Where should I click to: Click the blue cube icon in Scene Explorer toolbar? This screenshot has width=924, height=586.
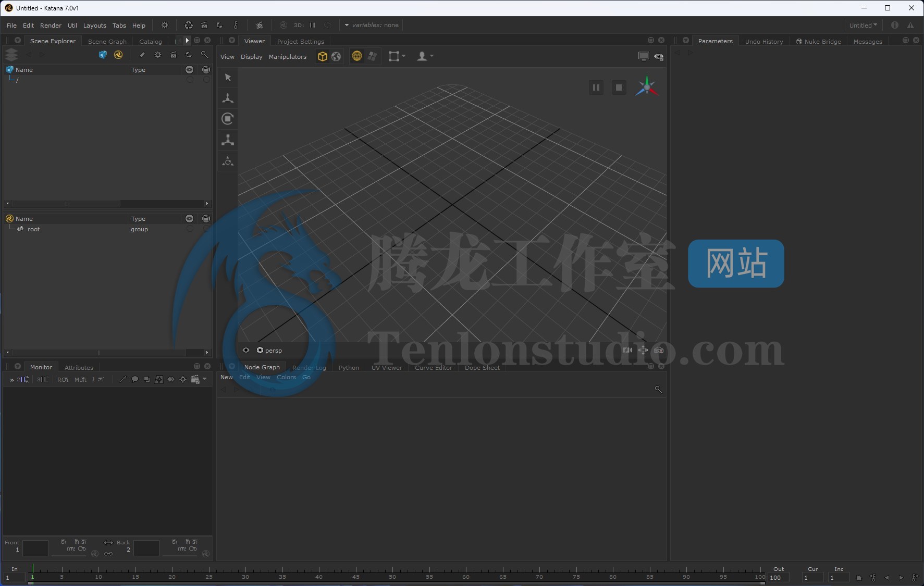coord(103,55)
